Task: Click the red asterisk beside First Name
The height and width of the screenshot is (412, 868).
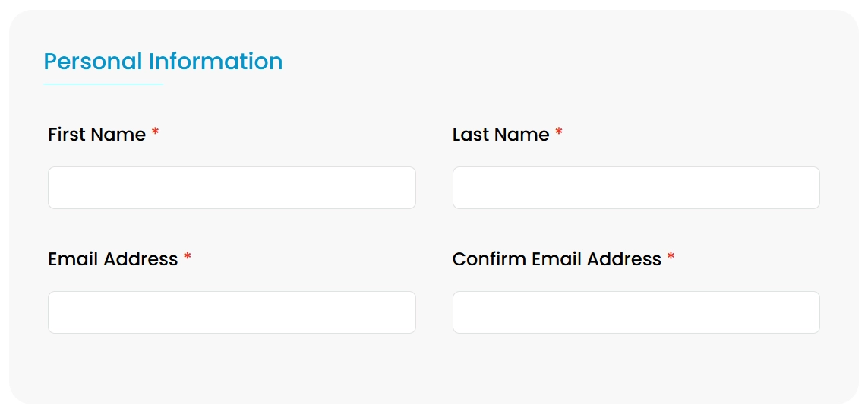Action: pyautogui.click(x=155, y=133)
